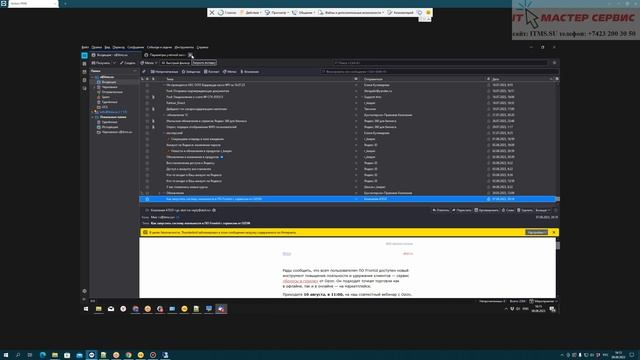Open 'Просмотр' menu in remote toolbar
Viewport: 640px width, 360px height.
point(276,13)
